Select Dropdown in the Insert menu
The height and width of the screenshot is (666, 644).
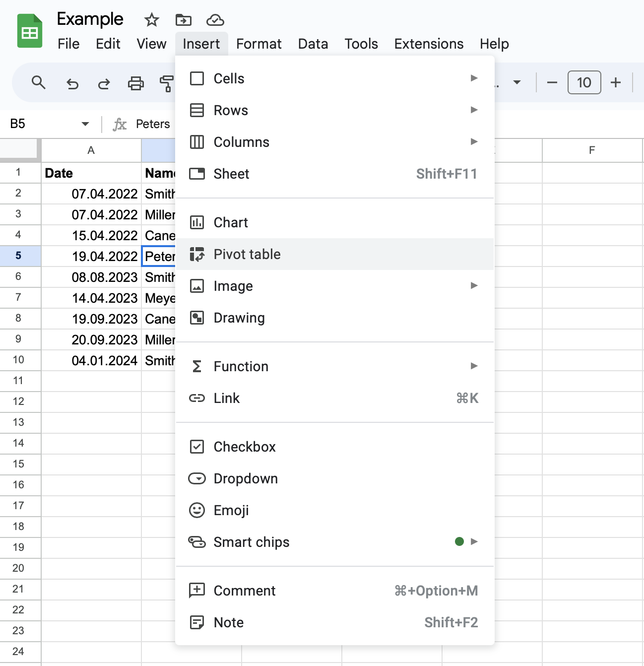pyautogui.click(x=335, y=478)
